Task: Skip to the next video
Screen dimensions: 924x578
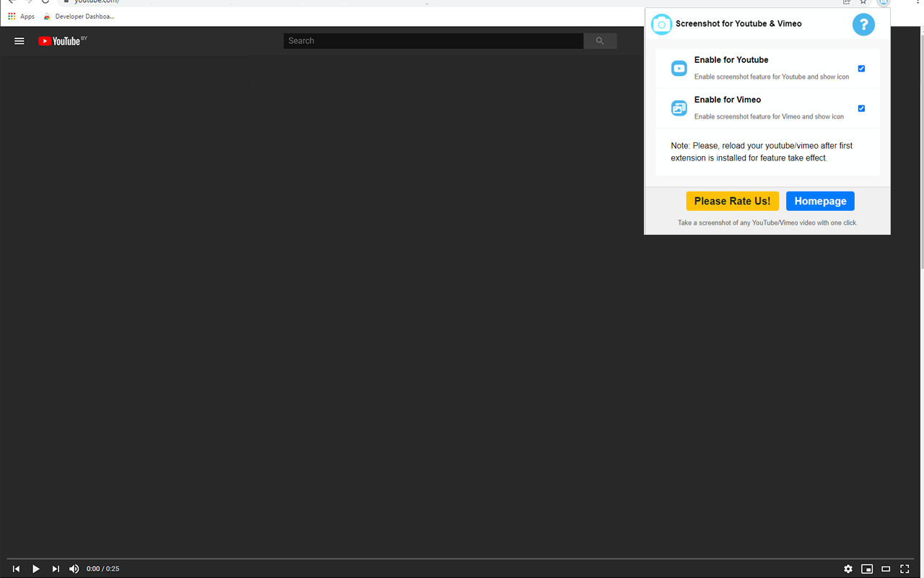Action: click(56, 569)
